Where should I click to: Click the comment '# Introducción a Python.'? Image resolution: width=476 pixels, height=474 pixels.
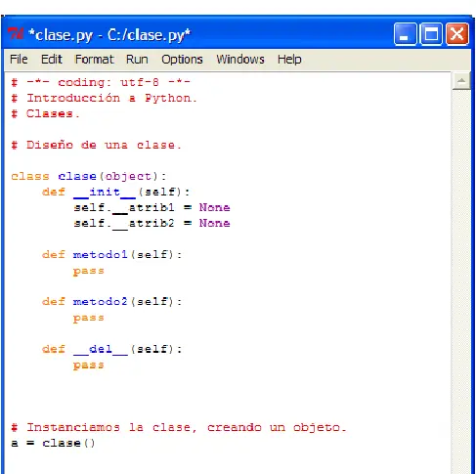(x=104, y=98)
